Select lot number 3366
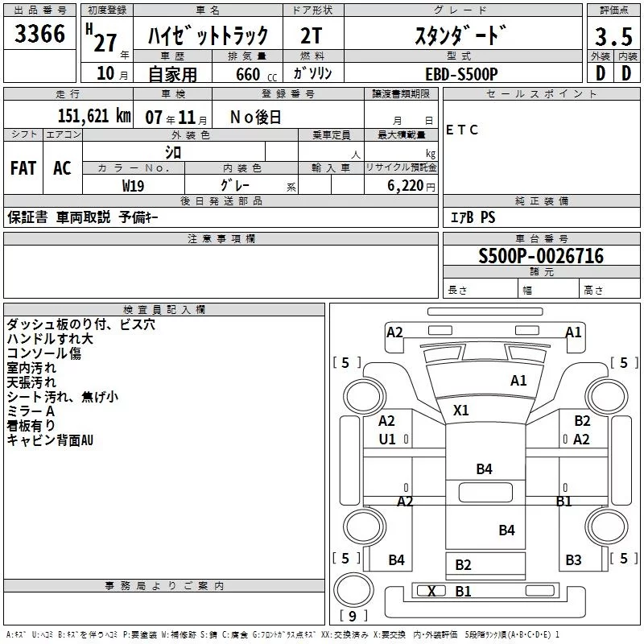 pos(39,34)
